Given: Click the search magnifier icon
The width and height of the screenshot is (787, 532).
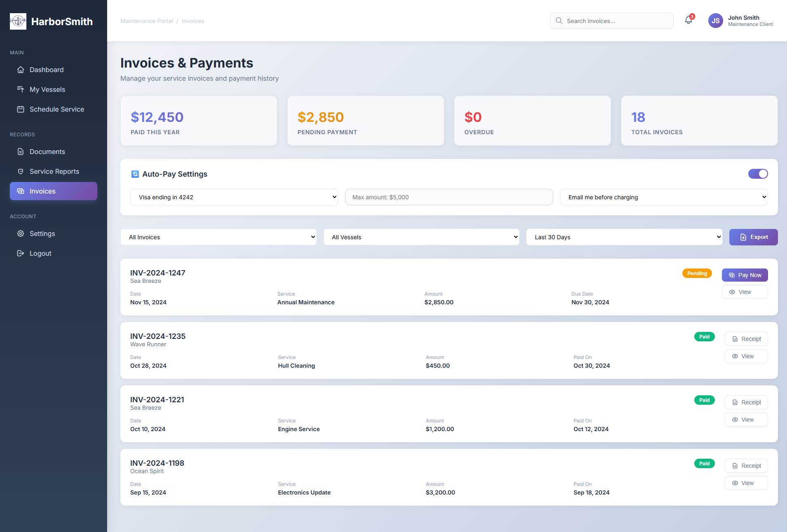Looking at the screenshot, I should [559, 21].
